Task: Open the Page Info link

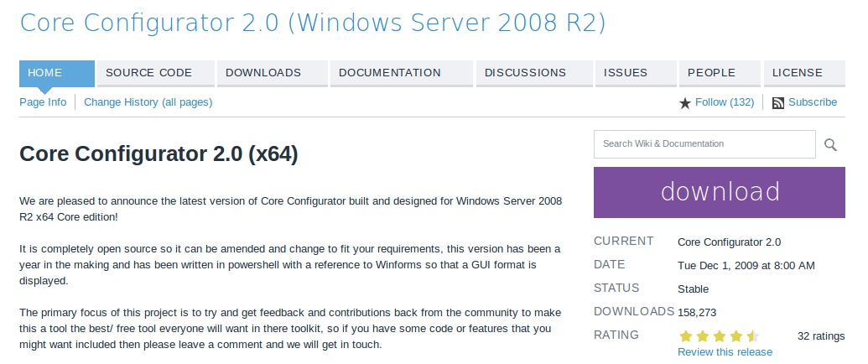Action: (43, 102)
